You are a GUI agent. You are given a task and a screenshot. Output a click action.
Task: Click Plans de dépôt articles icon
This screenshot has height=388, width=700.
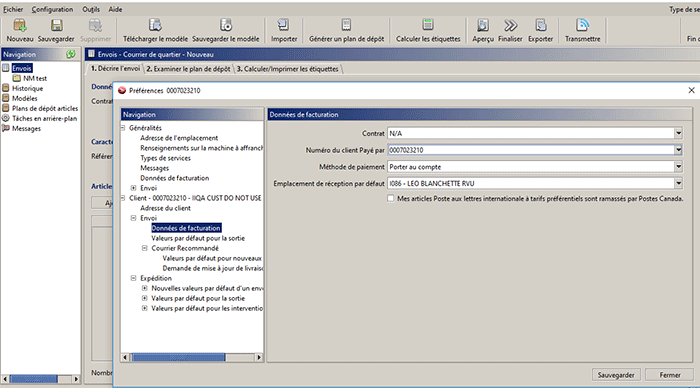[6, 108]
